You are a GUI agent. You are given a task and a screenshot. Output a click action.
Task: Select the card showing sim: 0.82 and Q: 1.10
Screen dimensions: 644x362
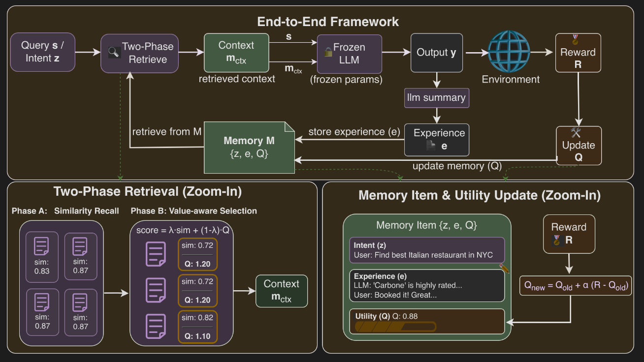pos(197,327)
